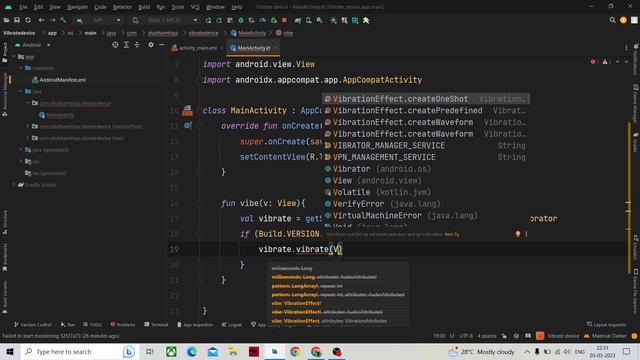Select VibrationEffect.createOneShot completion
The width and height of the screenshot is (640, 360).
click(426, 99)
